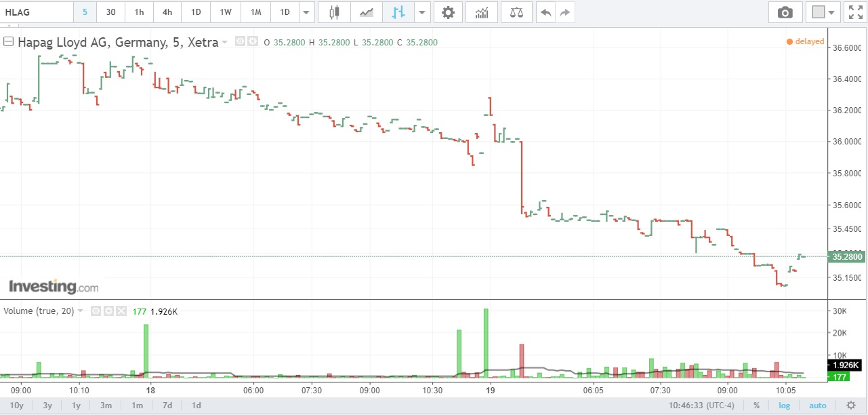Collapse the Hapag Lloyd AG legend box
The width and height of the screenshot is (868, 415).
[9, 41]
